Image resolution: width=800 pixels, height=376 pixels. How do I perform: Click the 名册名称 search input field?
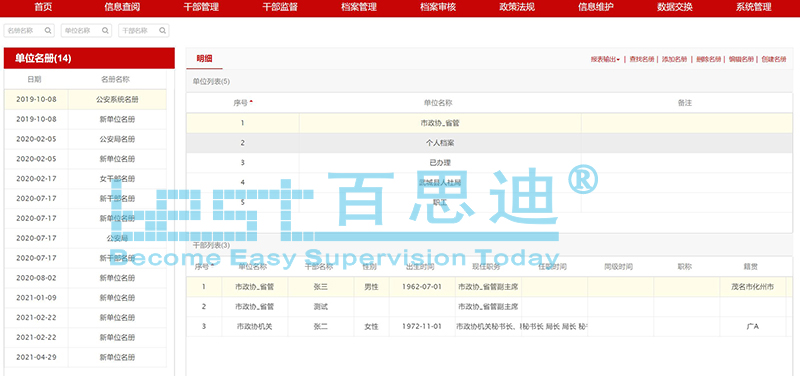[x=29, y=31]
